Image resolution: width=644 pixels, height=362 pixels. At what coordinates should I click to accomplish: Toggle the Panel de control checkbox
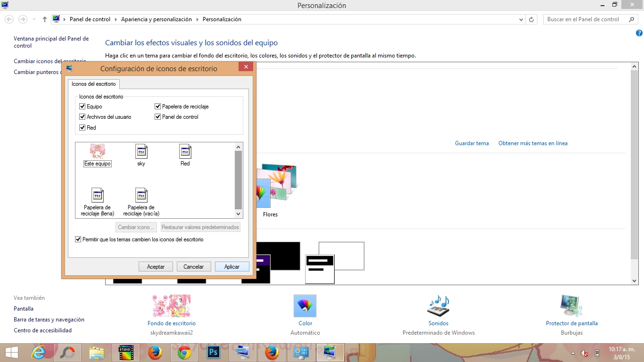pyautogui.click(x=158, y=117)
